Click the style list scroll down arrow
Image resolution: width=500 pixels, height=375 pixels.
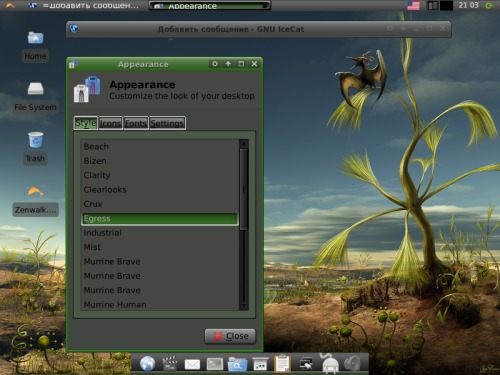pos(244,305)
